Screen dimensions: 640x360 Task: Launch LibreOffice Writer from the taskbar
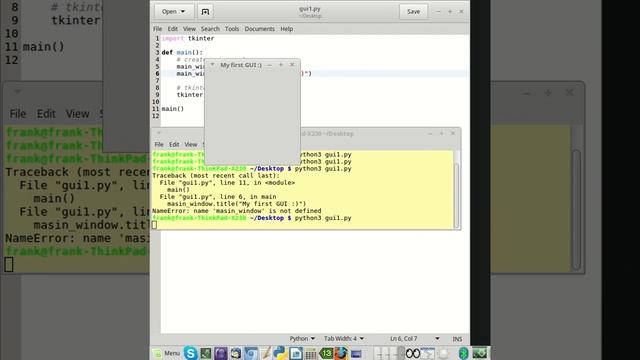click(296, 353)
